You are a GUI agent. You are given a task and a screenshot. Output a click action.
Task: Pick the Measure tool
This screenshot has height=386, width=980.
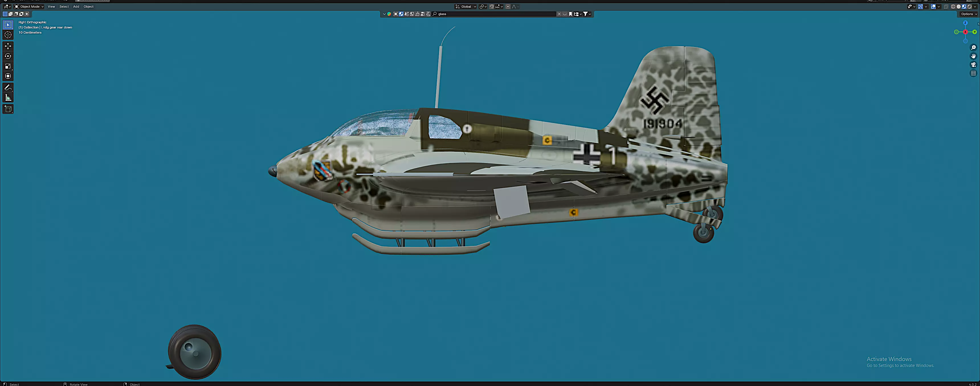point(8,98)
